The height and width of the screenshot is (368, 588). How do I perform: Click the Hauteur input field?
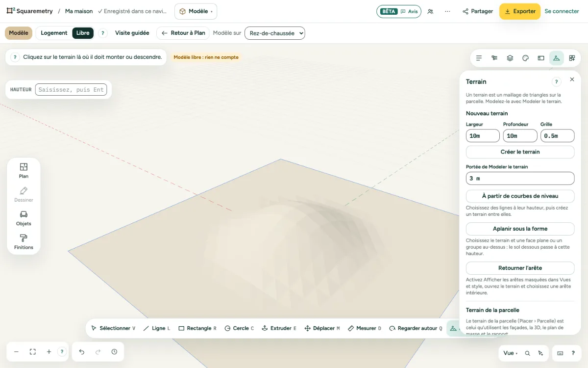(x=71, y=90)
